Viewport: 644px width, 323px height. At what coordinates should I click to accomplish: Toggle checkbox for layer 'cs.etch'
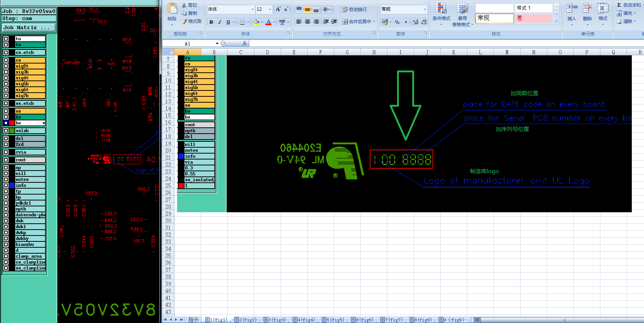click(x=6, y=52)
